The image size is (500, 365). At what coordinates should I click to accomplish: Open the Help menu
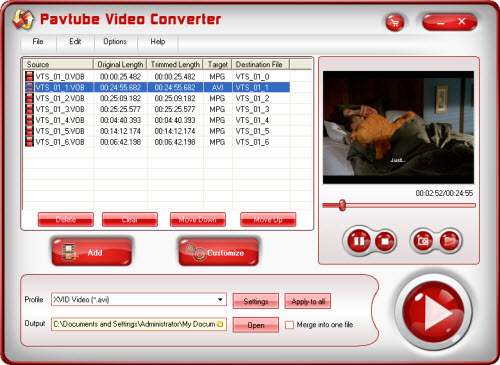[x=158, y=42]
